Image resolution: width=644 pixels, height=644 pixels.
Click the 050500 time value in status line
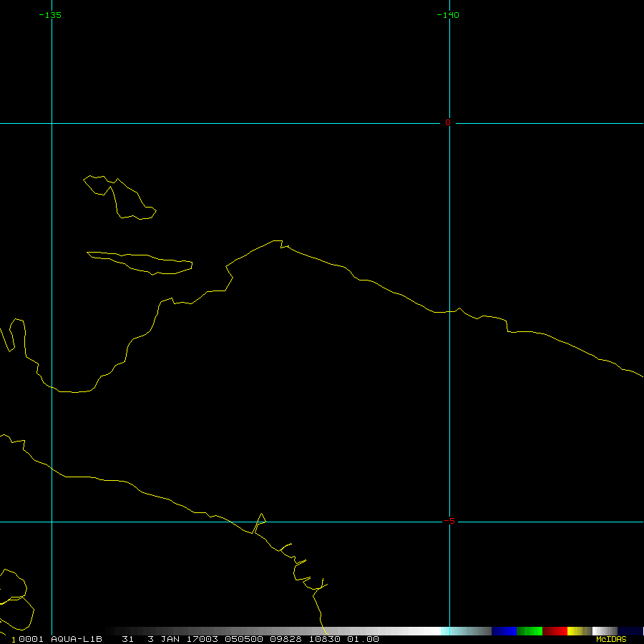tap(242, 639)
